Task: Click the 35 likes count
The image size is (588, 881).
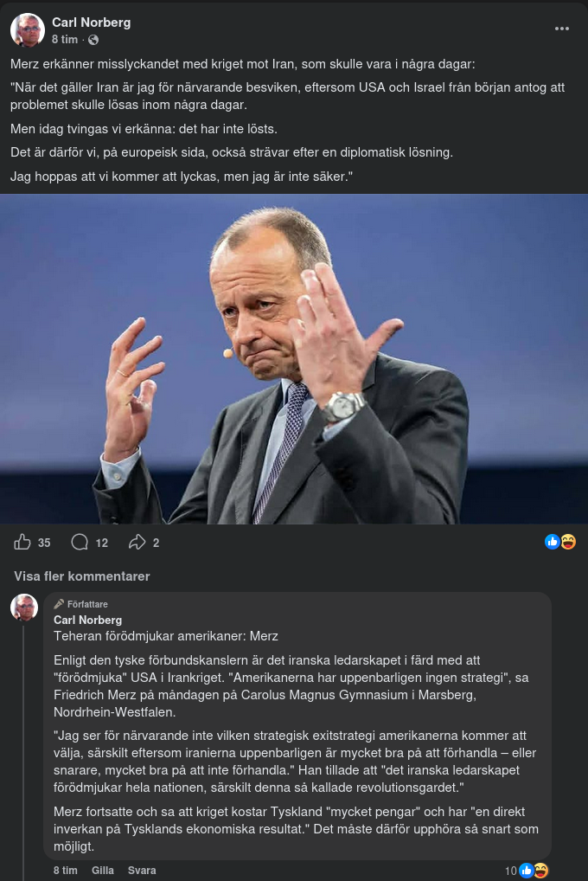Action: point(44,543)
